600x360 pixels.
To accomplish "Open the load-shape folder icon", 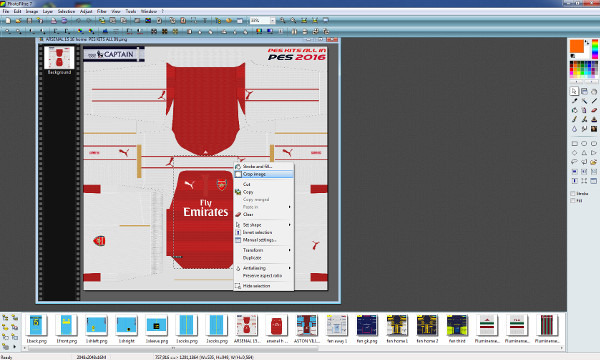I will [594, 162].
